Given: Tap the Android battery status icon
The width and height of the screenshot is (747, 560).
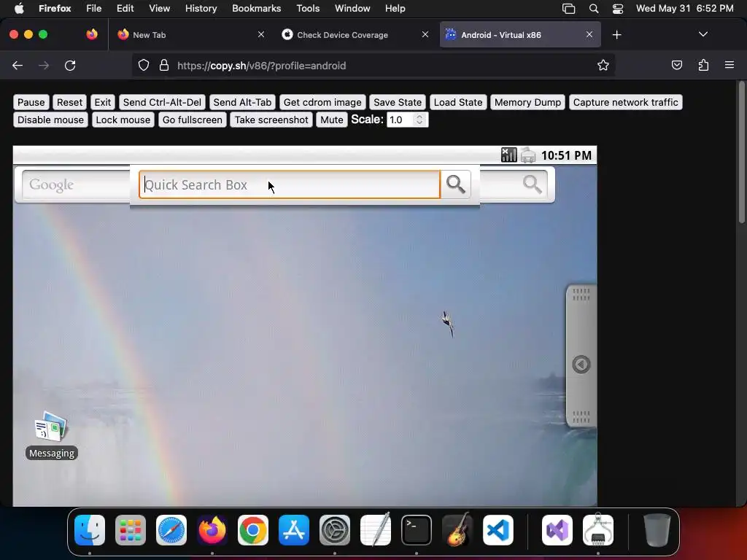Looking at the screenshot, I should 528,155.
